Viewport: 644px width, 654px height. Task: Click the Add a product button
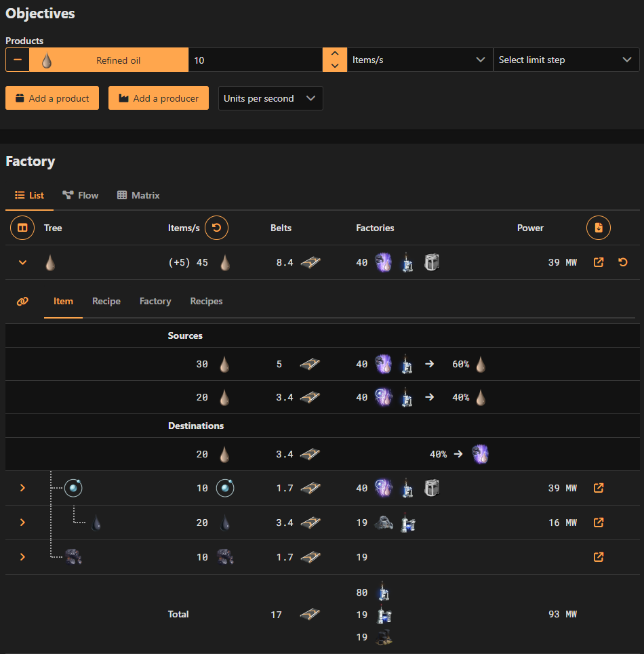[x=52, y=98]
